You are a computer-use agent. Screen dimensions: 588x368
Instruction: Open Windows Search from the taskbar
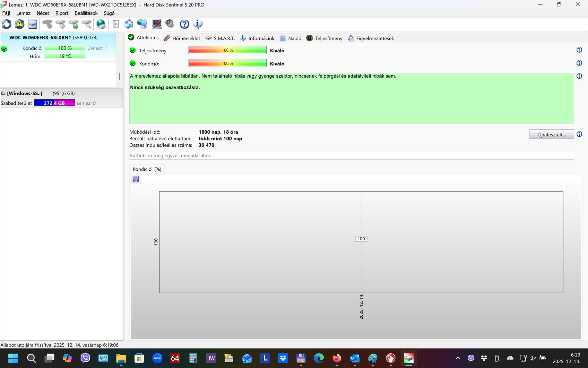tap(31, 358)
